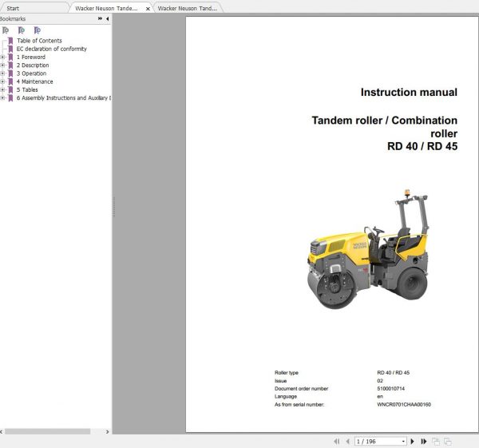Open the EC declaration of conformity bookmark
This screenshot has height=448, width=479.
[x=52, y=49]
